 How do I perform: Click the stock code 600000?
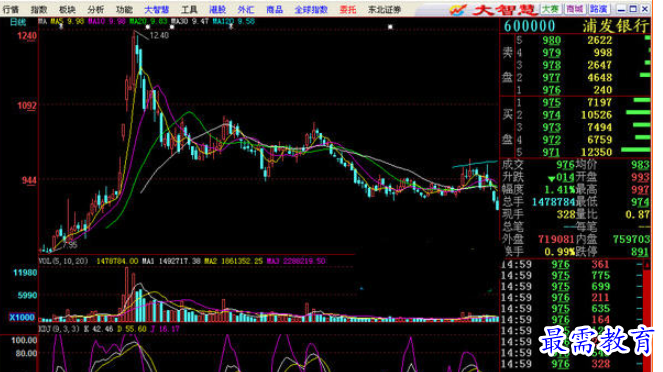[529, 26]
